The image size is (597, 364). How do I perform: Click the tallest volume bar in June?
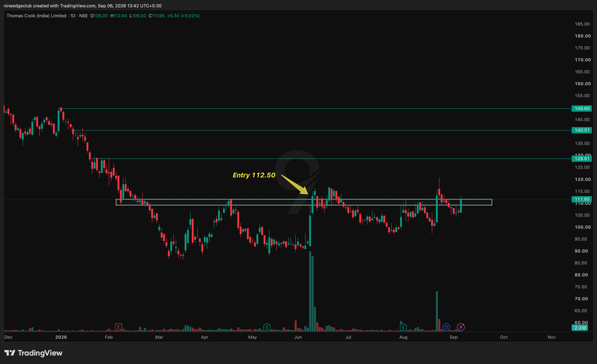(310, 291)
